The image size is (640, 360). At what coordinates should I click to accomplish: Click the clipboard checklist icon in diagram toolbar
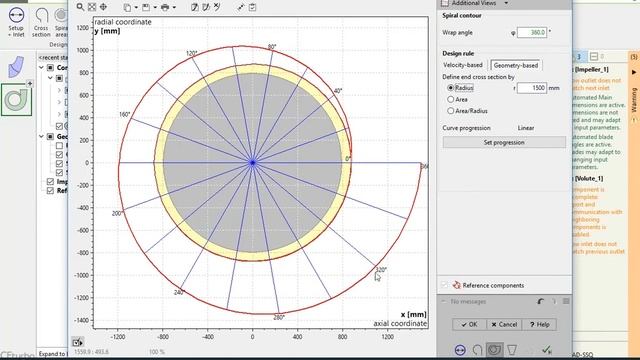[252, 7]
